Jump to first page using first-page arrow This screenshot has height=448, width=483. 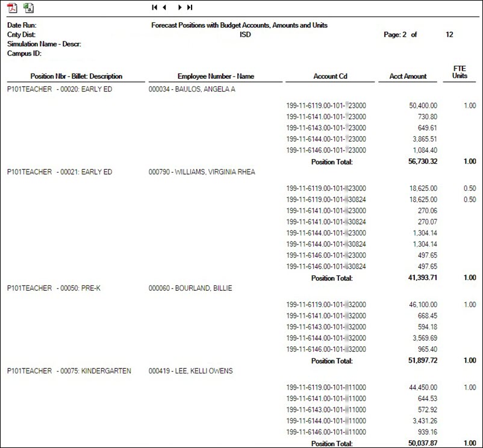tap(155, 8)
